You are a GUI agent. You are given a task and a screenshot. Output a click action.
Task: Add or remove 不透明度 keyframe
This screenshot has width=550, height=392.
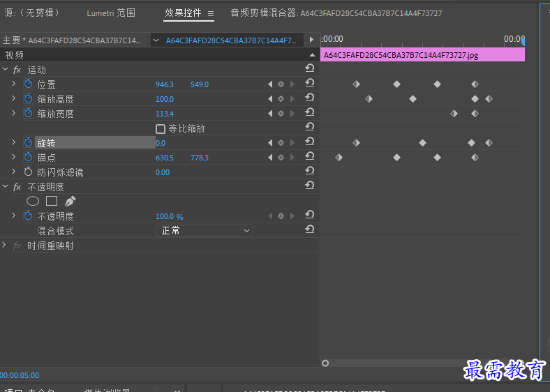coord(281,216)
